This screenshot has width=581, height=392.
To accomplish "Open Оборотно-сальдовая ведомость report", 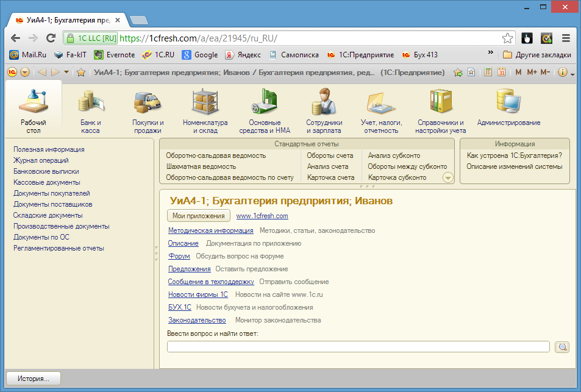I will tap(216, 155).
